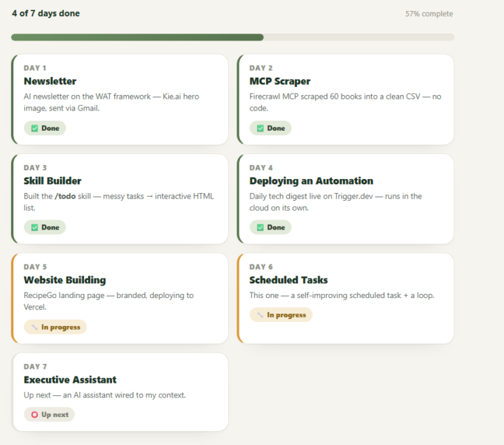
Task: Select the Executive Assistant card heading
Action: 70,380
